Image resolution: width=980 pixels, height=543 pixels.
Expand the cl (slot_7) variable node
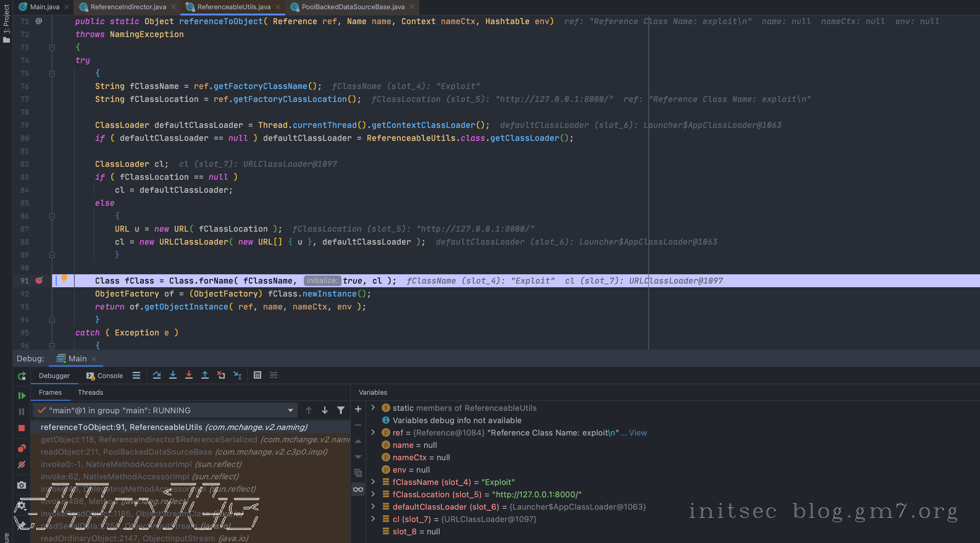373,519
